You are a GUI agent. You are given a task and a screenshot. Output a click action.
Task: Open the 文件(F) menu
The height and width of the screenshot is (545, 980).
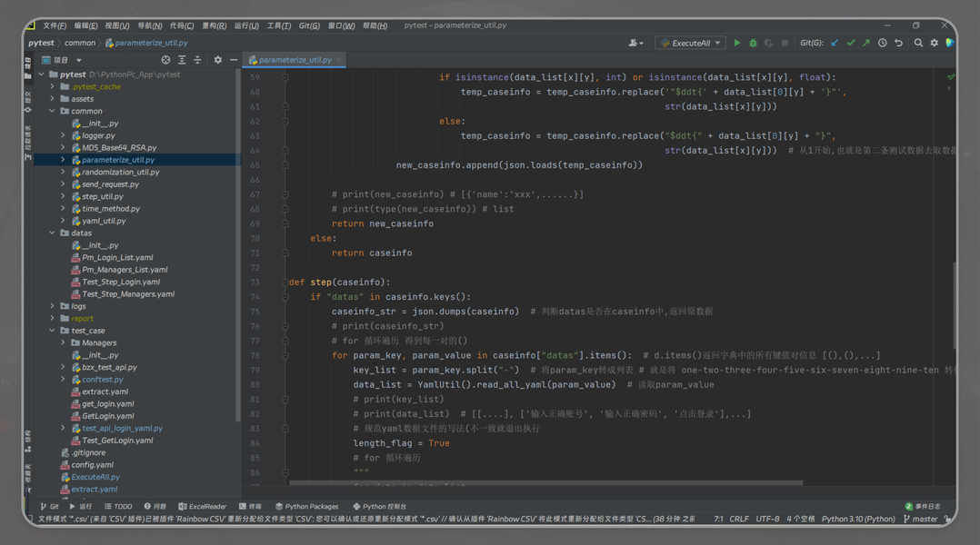(x=55, y=25)
